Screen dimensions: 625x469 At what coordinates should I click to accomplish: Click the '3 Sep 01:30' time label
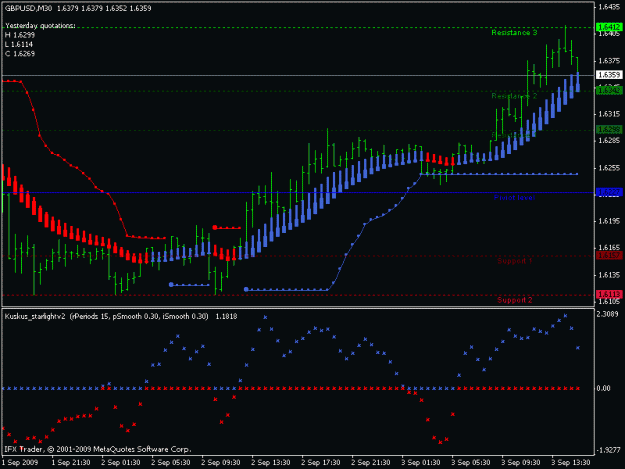point(421,463)
